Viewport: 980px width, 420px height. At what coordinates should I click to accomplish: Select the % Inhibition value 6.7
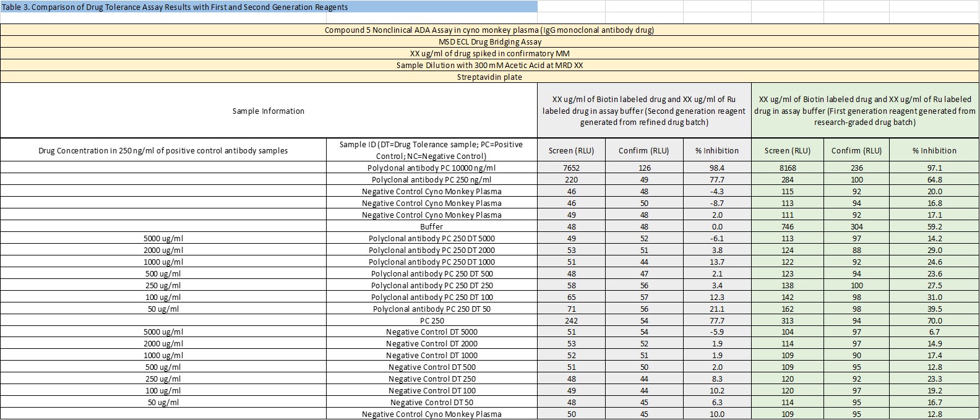(934, 332)
